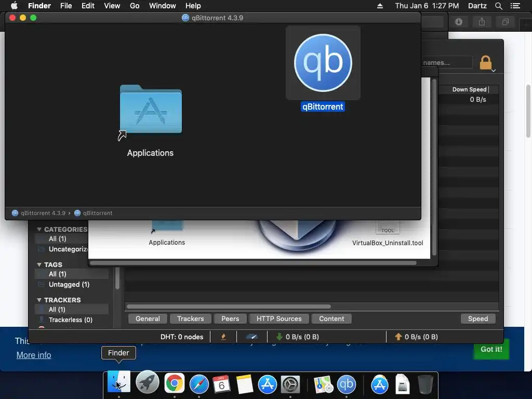Open the Notes app in the Dock
The width and height of the screenshot is (532, 399).
(244, 384)
